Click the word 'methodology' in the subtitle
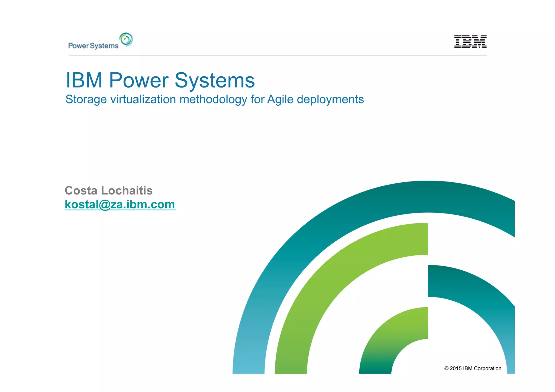 [213, 99]
